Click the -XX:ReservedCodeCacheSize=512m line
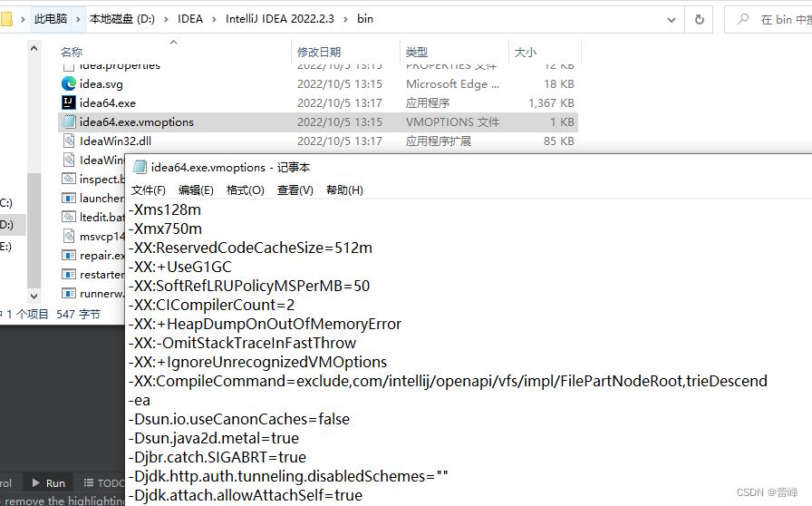Image resolution: width=812 pixels, height=506 pixels. click(251, 248)
